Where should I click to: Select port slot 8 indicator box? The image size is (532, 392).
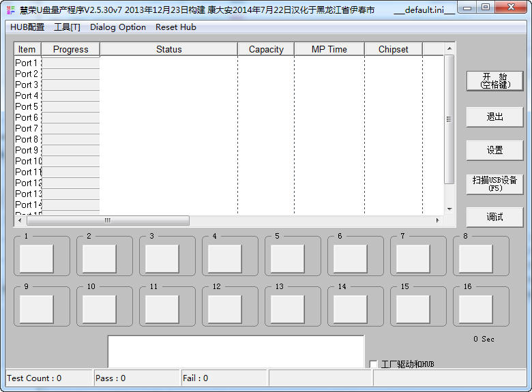coord(476,259)
